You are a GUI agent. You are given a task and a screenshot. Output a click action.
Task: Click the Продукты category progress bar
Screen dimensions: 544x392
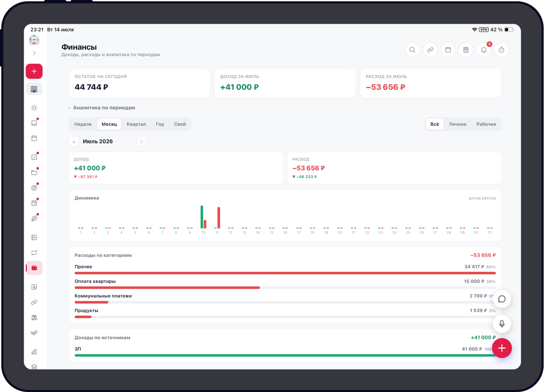[285, 317]
